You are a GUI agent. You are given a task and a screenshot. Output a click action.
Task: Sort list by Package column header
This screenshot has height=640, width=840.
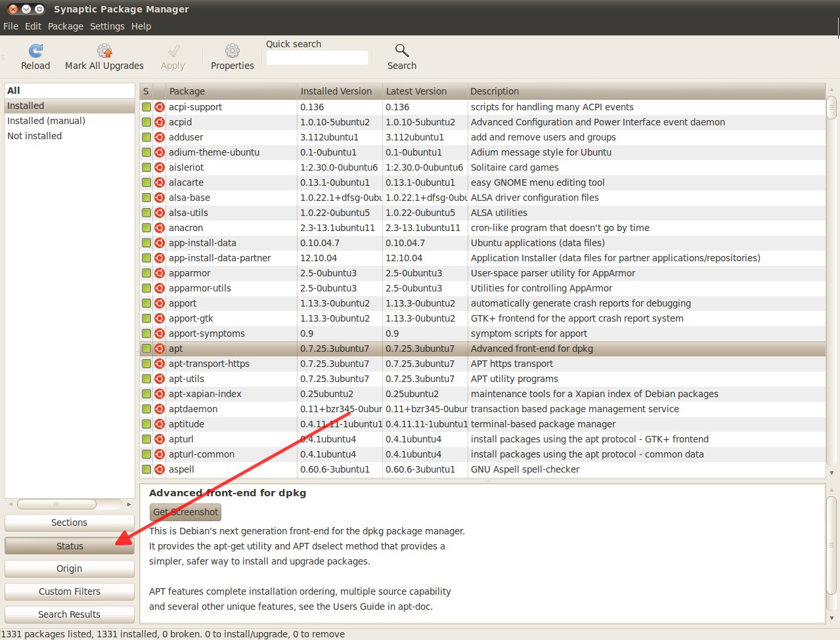[225, 91]
